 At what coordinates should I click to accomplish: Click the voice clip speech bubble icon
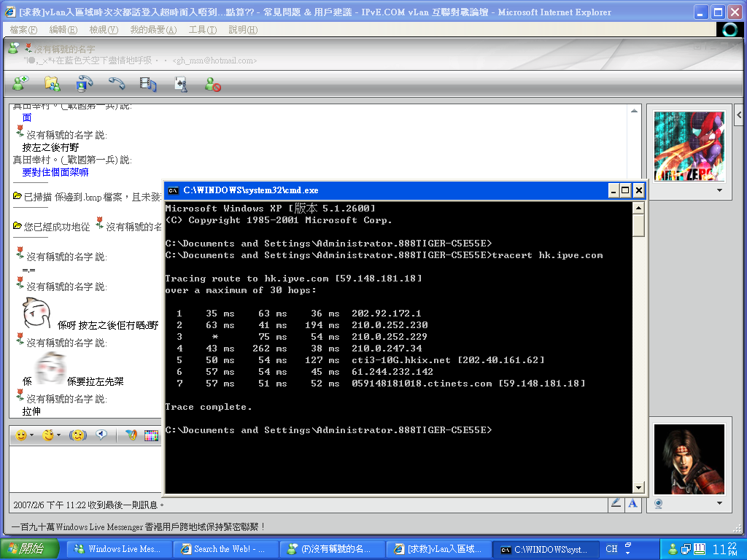pyautogui.click(x=101, y=435)
